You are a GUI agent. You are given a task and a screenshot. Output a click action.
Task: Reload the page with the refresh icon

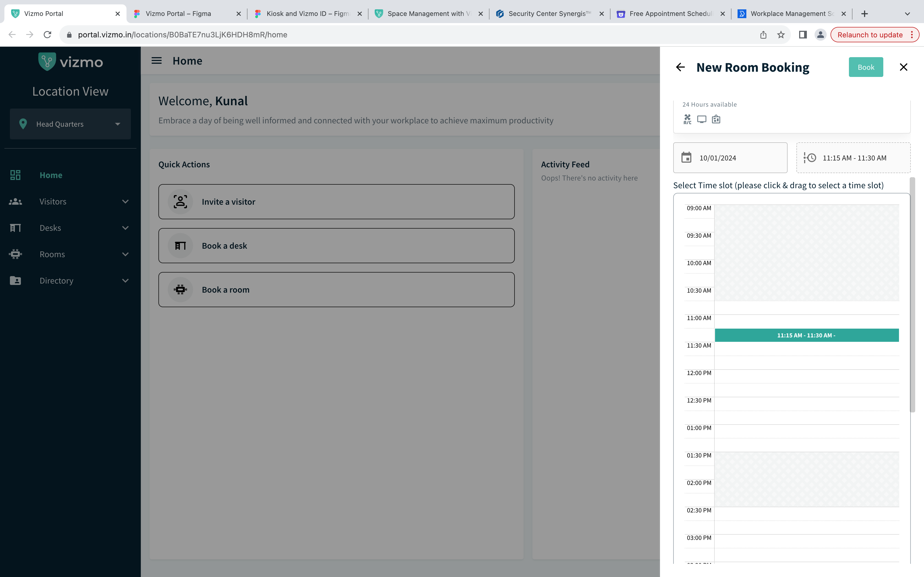(x=47, y=35)
